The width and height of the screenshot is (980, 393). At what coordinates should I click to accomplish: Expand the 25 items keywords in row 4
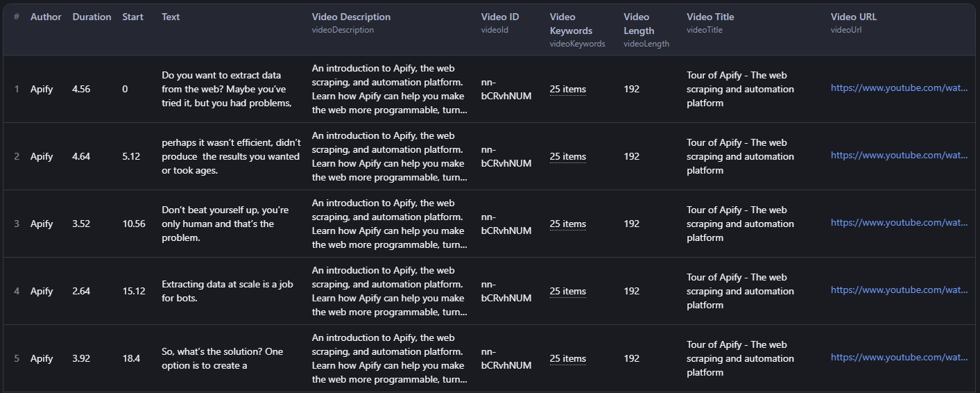[x=568, y=291]
